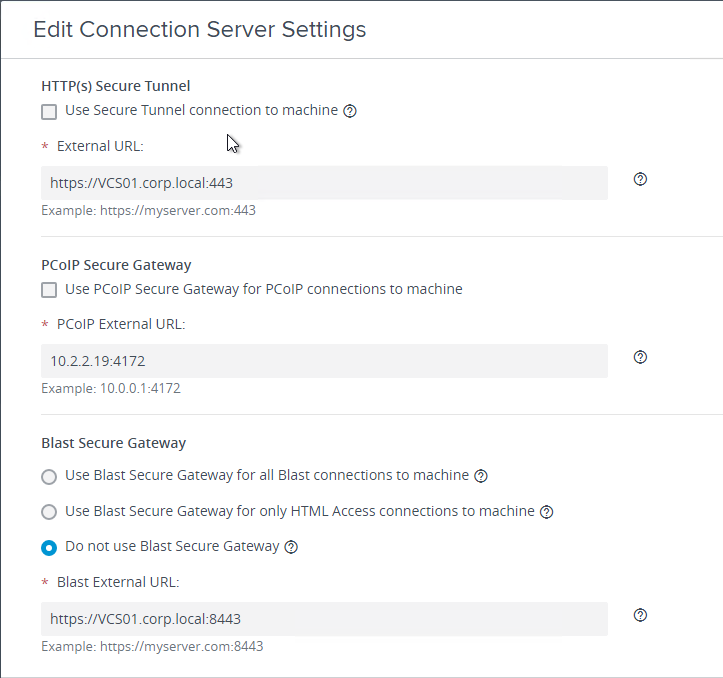The width and height of the screenshot is (723, 678).
Task: Focus the Blast External URL field ending in 8443
Action: click(x=324, y=619)
